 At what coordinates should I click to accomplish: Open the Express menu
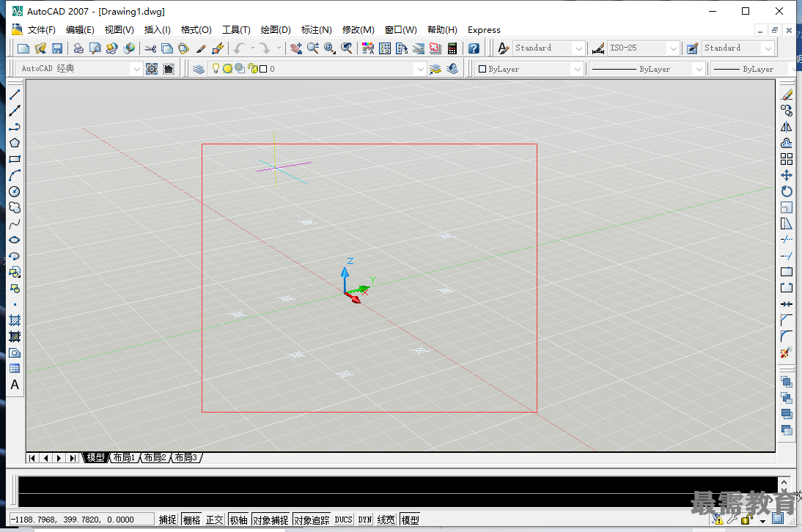pyautogui.click(x=484, y=29)
